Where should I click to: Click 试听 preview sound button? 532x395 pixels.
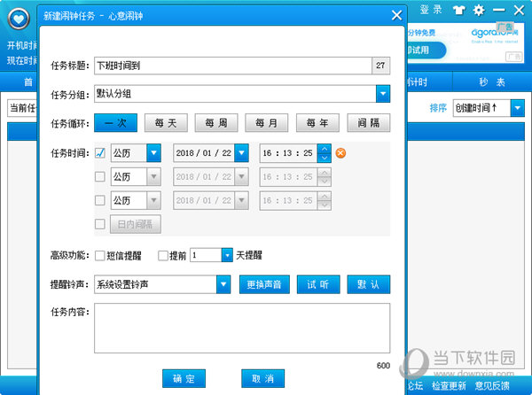tap(318, 284)
